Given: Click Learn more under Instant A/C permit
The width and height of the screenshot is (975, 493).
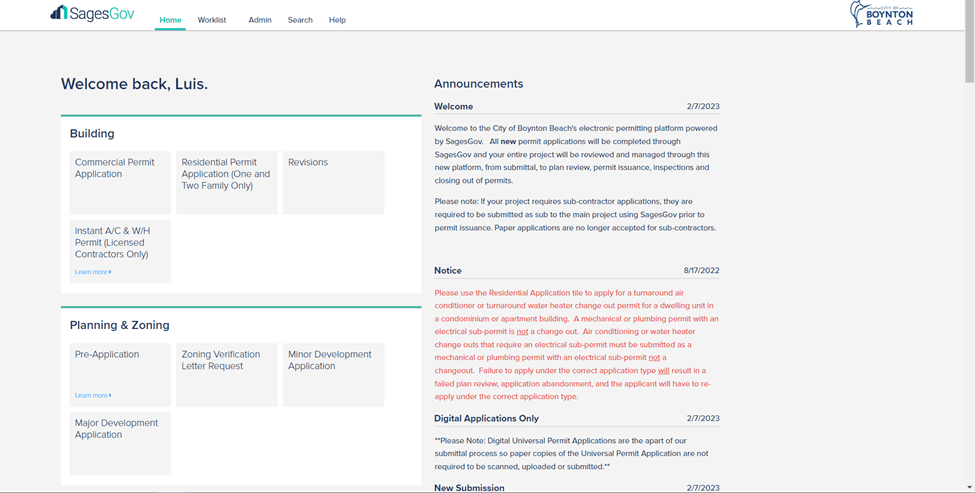Looking at the screenshot, I should coord(92,272).
